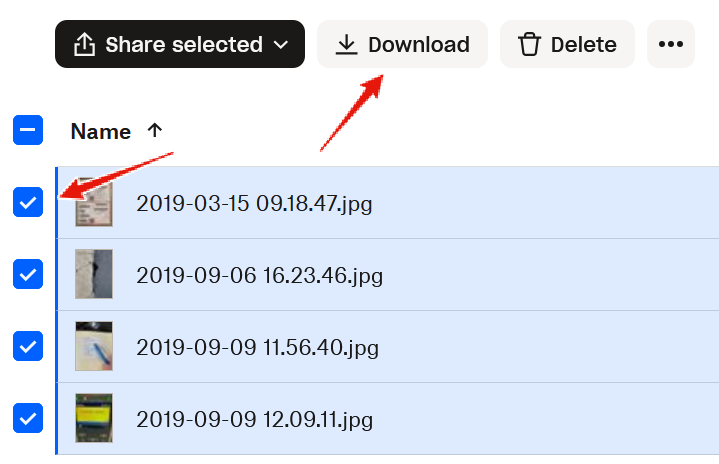
Task: Click the sort ascending arrow beside Name
Action: click(x=154, y=130)
